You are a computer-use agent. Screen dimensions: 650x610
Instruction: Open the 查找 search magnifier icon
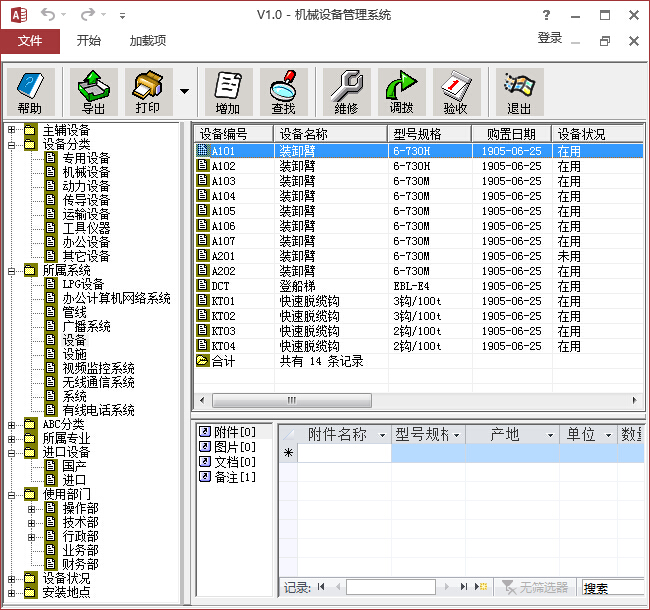284,92
